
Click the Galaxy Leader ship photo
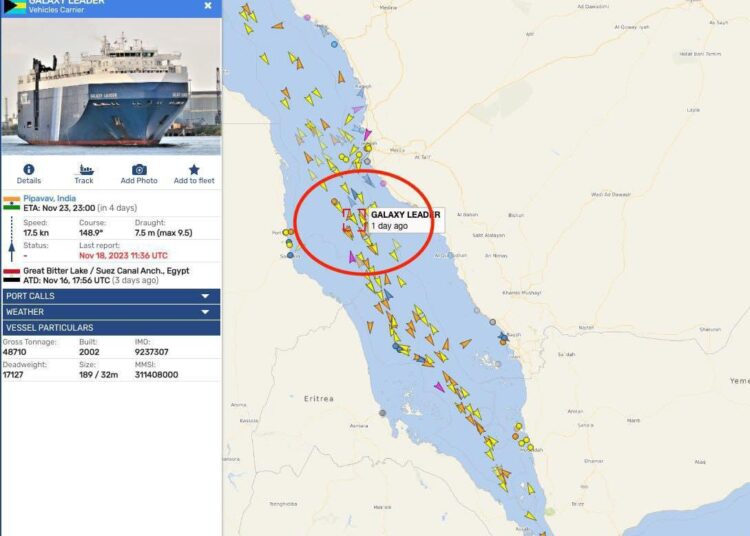(x=111, y=86)
